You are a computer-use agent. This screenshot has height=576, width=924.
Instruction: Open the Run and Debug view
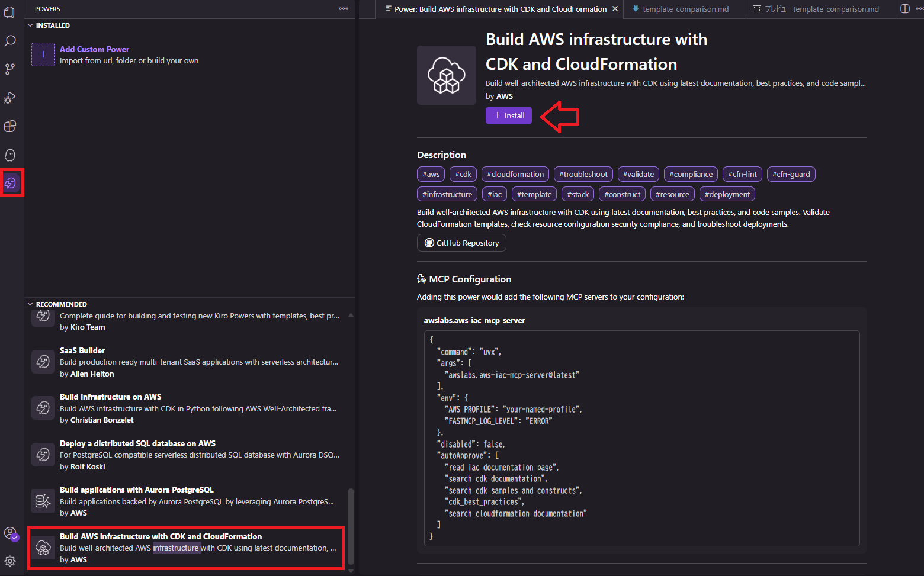(10, 98)
